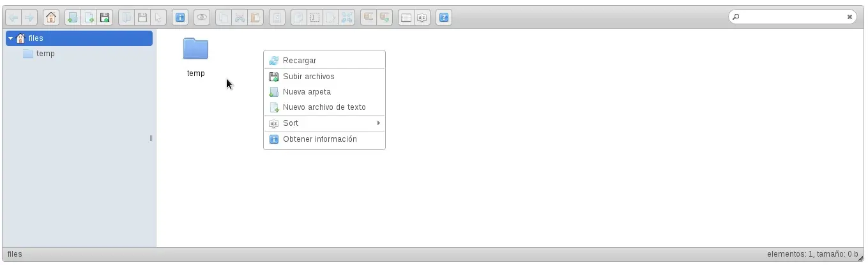The image size is (868, 265).
Task: Click the Paste clipboard toolbar icon
Action: tap(255, 18)
